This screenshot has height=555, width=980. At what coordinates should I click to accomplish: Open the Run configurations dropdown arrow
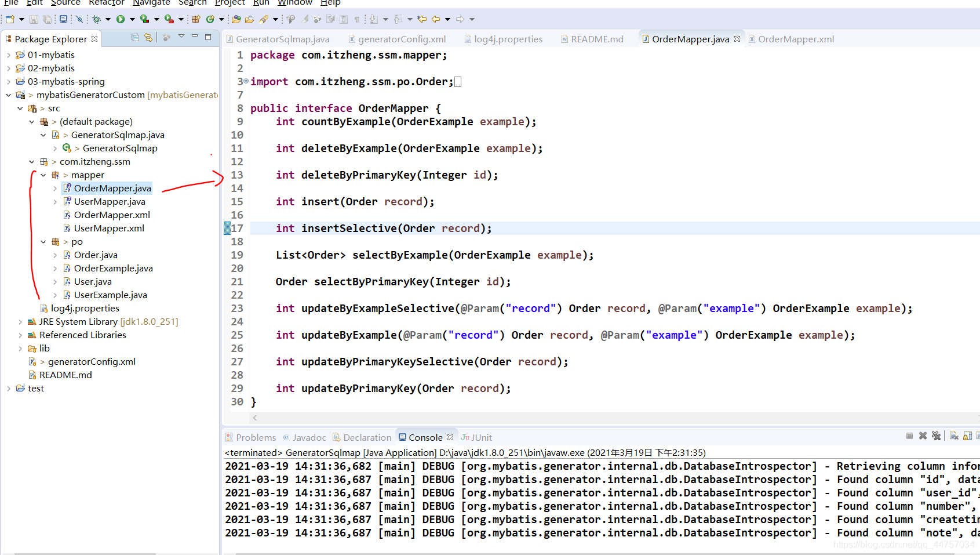pos(132,19)
